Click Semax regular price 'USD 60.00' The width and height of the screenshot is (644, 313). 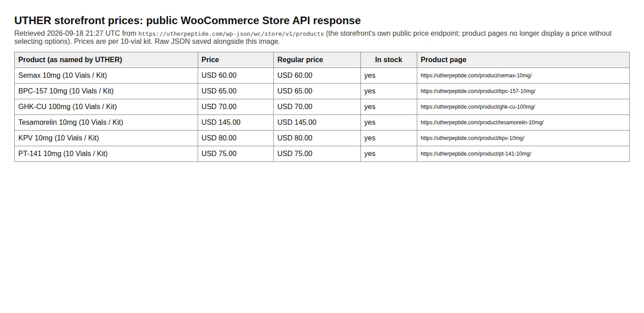coord(295,75)
